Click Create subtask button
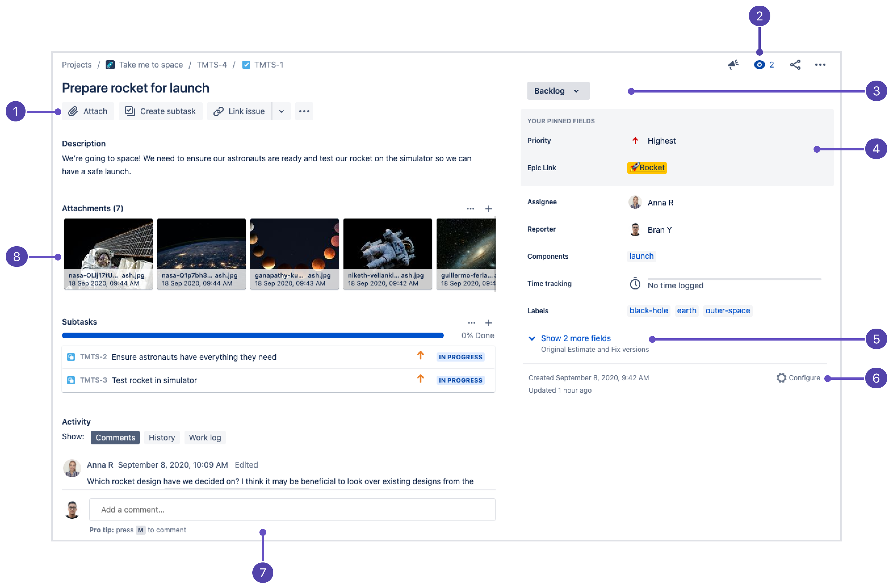 click(x=161, y=111)
